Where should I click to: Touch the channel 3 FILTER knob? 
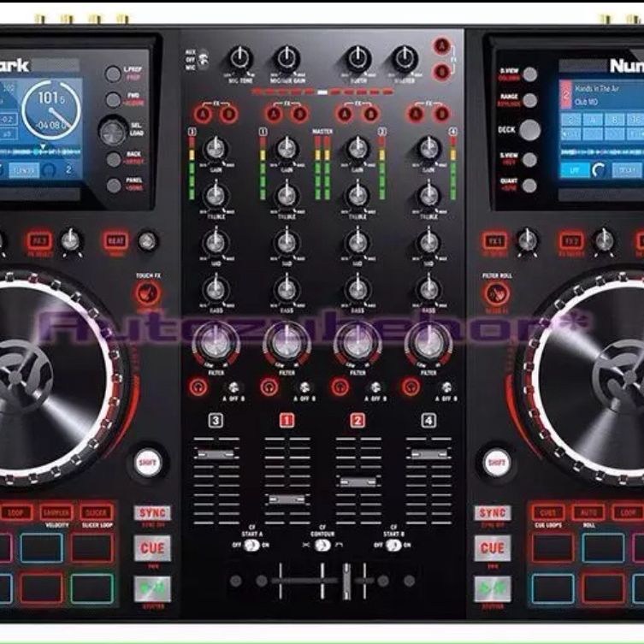point(216,343)
